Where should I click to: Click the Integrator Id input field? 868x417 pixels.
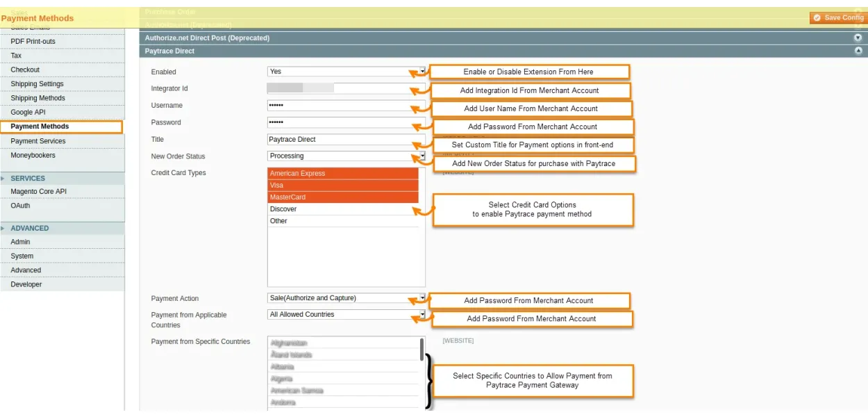345,88
